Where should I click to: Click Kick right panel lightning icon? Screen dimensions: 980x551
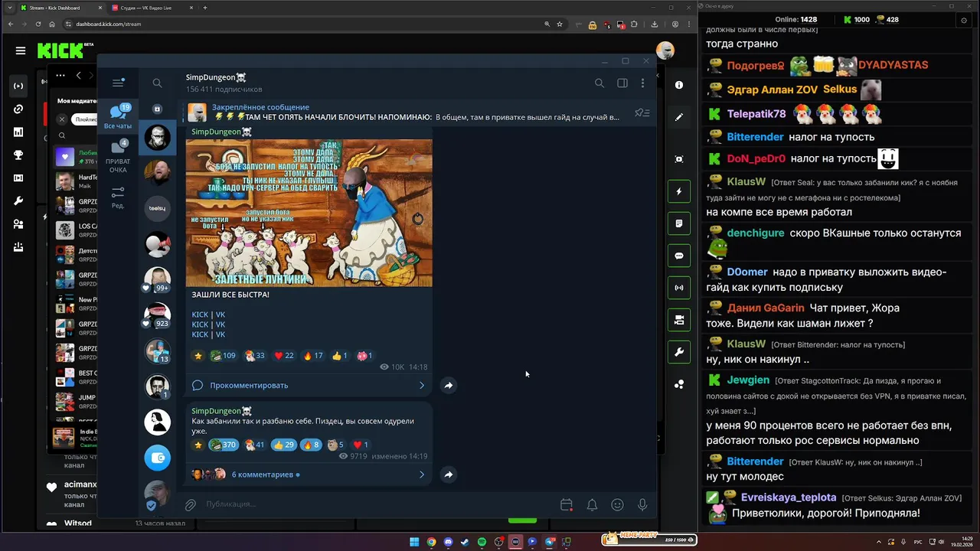click(679, 191)
